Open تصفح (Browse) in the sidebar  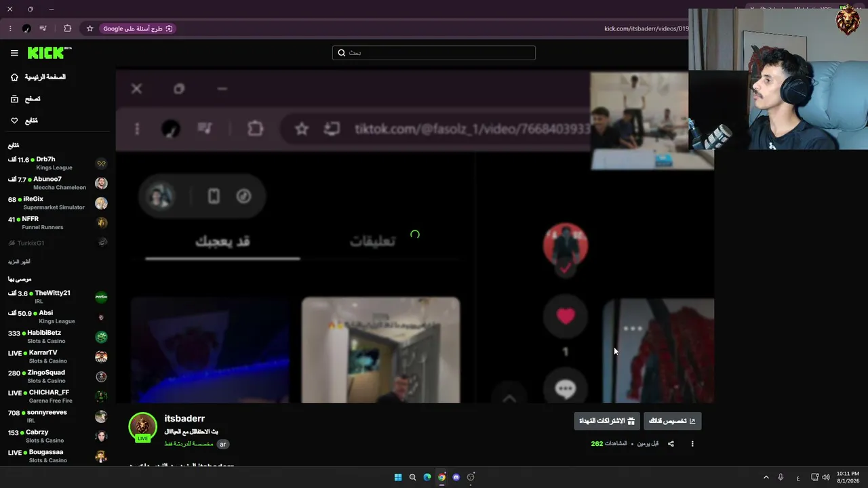(26, 99)
